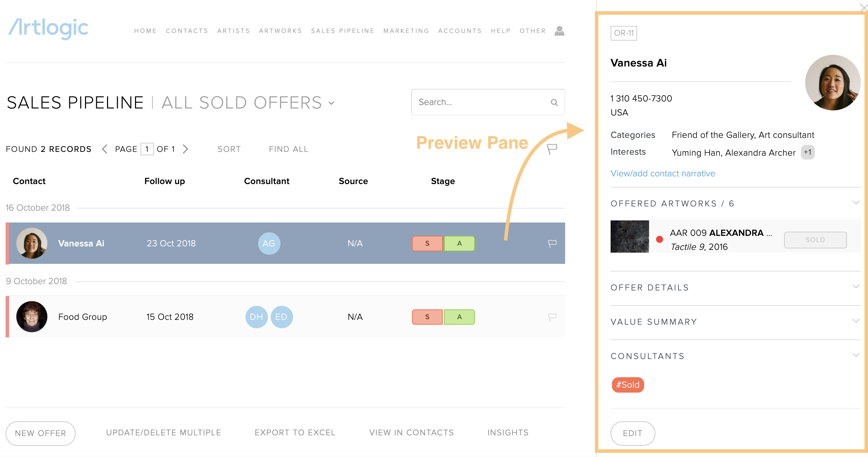The height and width of the screenshot is (457, 868).
Task: Click the New Offer button
Action: (41, 433)
